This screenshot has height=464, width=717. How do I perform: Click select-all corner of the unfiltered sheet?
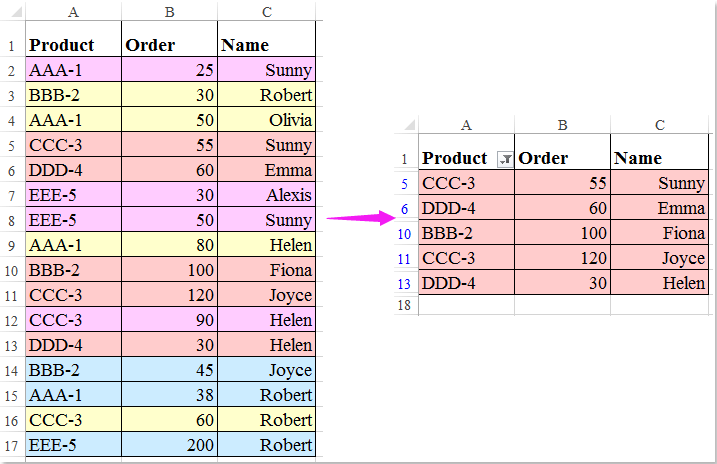(13, 12)
